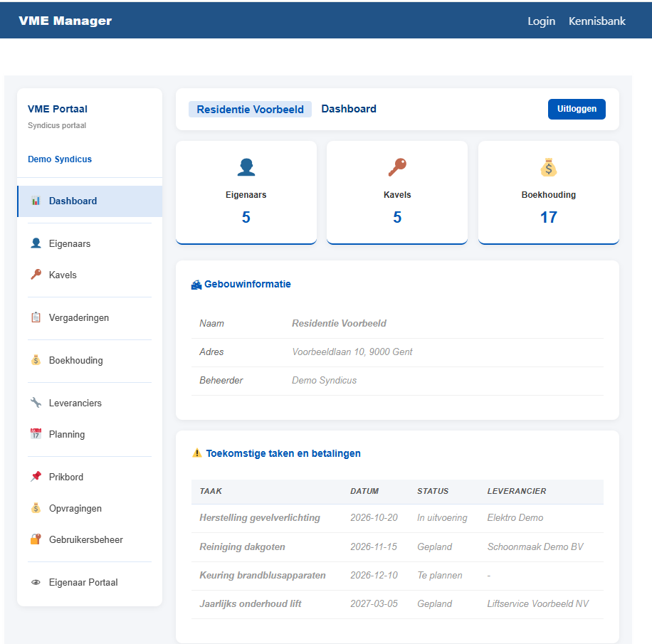
Task: Click the Dashboard bar chart icon in sidebar
Action: [36, 201]
